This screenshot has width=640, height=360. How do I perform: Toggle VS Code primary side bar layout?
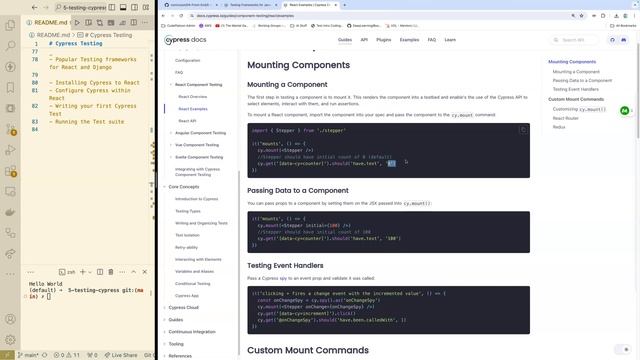click(x=112, y=7)
